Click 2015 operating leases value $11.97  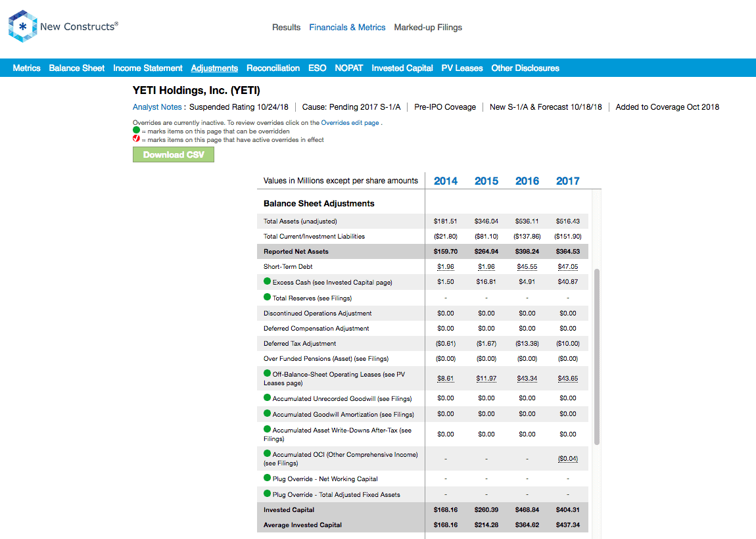[486, 379]
